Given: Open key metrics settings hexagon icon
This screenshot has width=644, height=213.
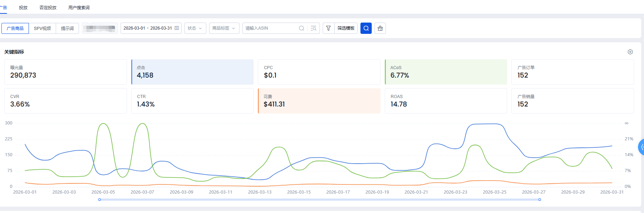Looking at the screenshot, I should coord(630,52).
